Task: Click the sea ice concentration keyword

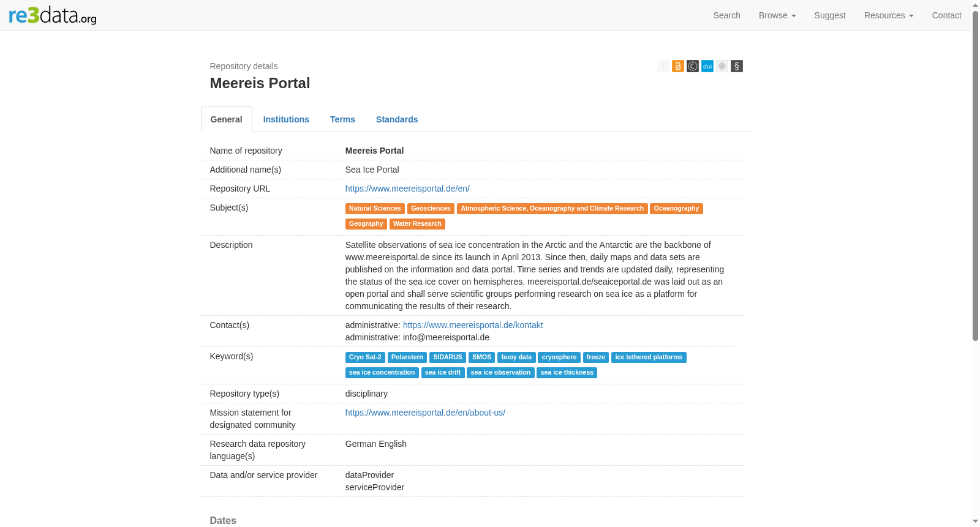Action: pyautogui.click(x=382, y=373)
